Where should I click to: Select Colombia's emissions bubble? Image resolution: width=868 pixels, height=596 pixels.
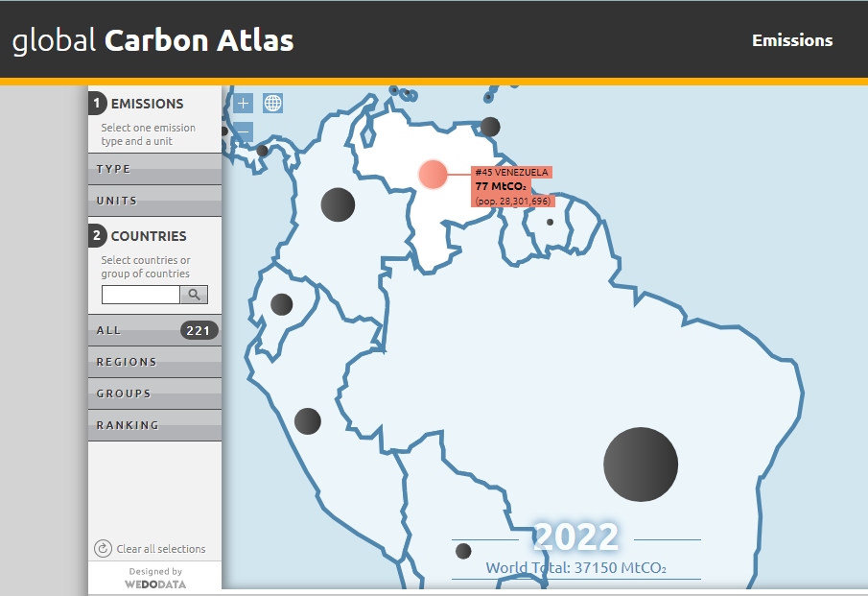coord(338,204)
